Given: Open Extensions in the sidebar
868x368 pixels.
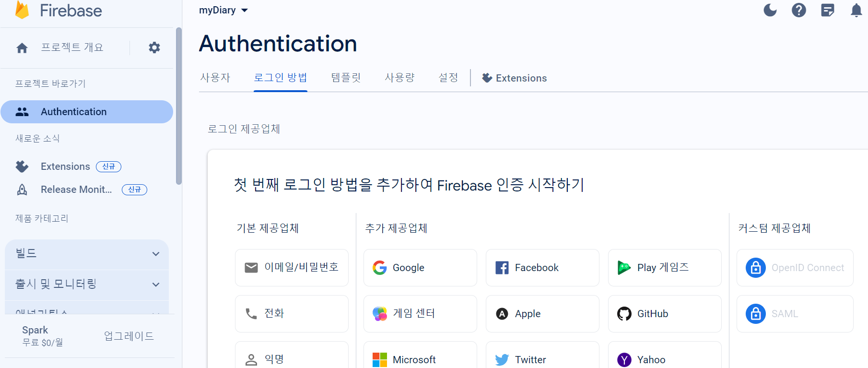Looking at the screenshot, I should click(x=87, y=166).
